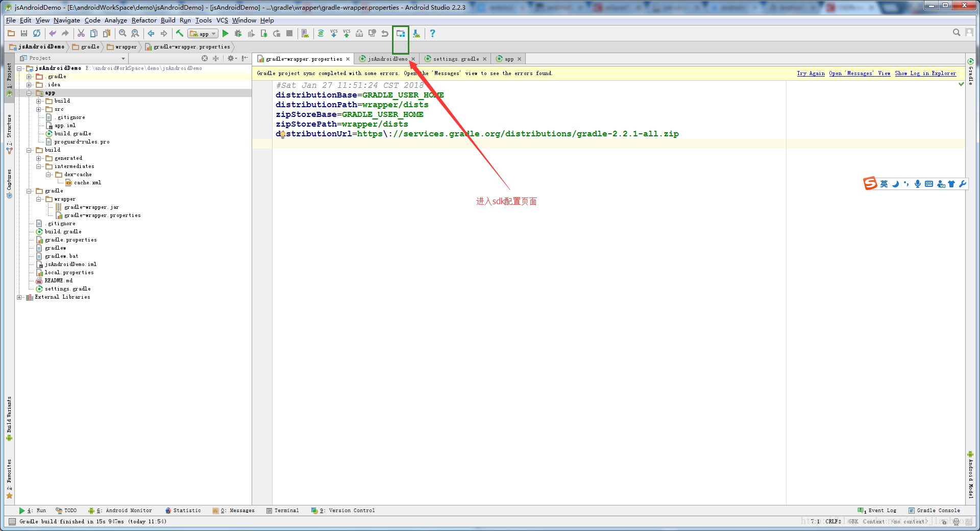This screenshot has width=980, height=531.
Task: Collapse the wrapper folder node
Action: (x=39, y=199)
